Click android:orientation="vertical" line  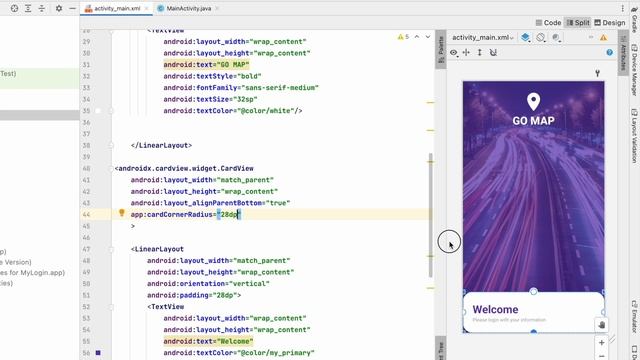208,284
